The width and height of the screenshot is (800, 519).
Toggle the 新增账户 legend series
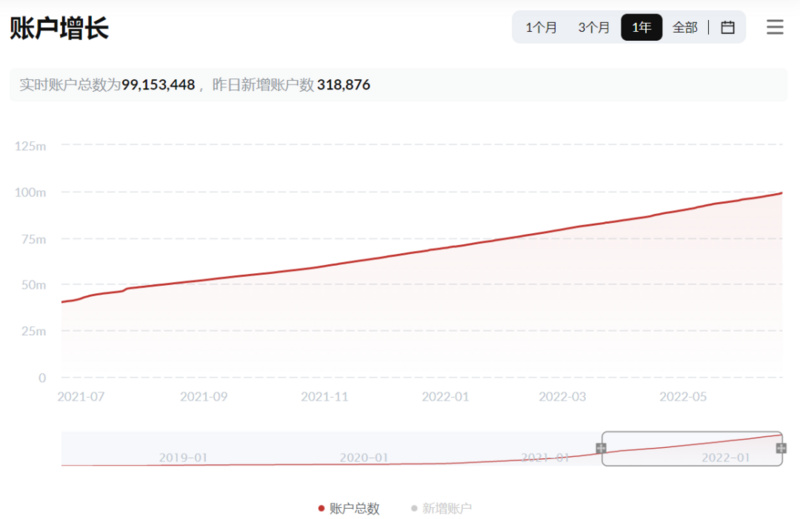coord(441,508)
